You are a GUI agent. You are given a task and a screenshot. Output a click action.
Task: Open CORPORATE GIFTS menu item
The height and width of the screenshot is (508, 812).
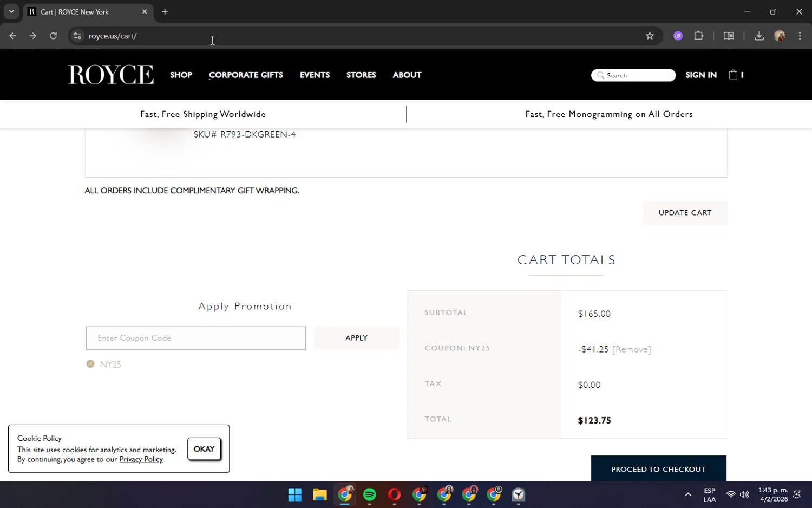(246, 75)
